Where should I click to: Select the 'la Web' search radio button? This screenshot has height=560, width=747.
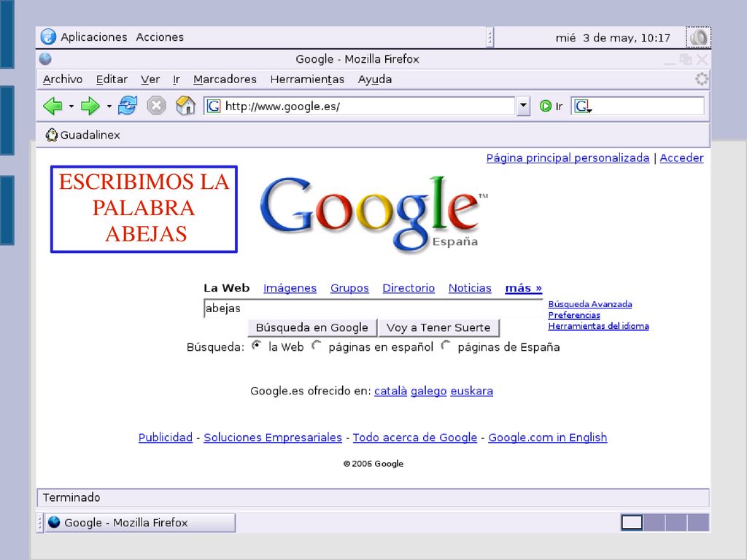(256, 345)
